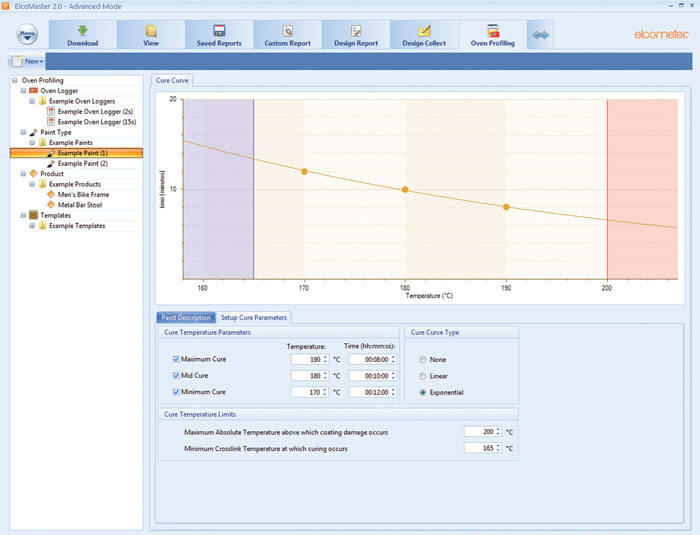This screenshot has width=700, height=535.
Task: Open the New dropdown button
Action: (27, 61)
